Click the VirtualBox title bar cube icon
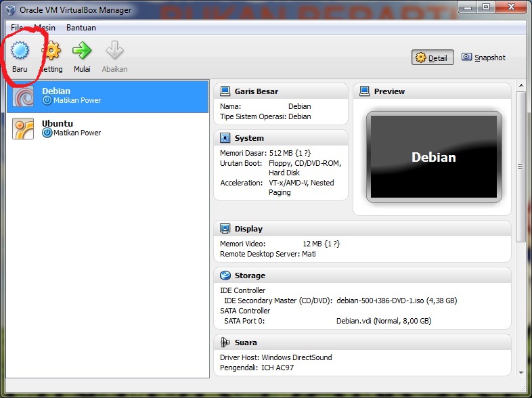 11,10
